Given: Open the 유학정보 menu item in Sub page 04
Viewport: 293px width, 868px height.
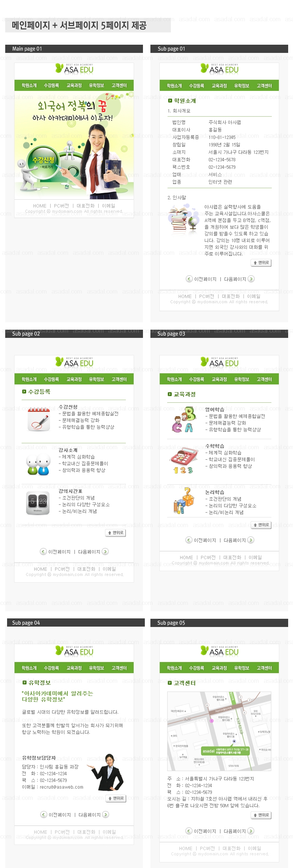Looking at the screenshot, I should point(96,668).
